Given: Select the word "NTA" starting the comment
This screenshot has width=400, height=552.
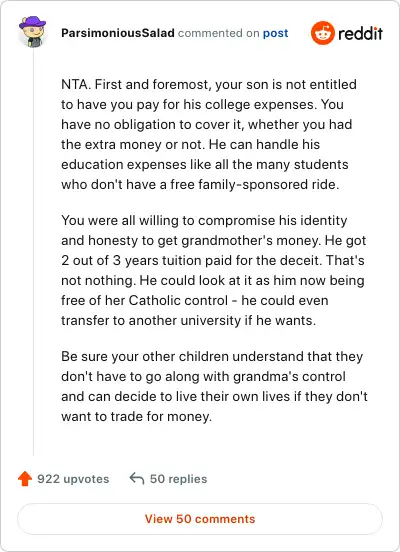Looking at the screenshot, I should coord(74,84).
